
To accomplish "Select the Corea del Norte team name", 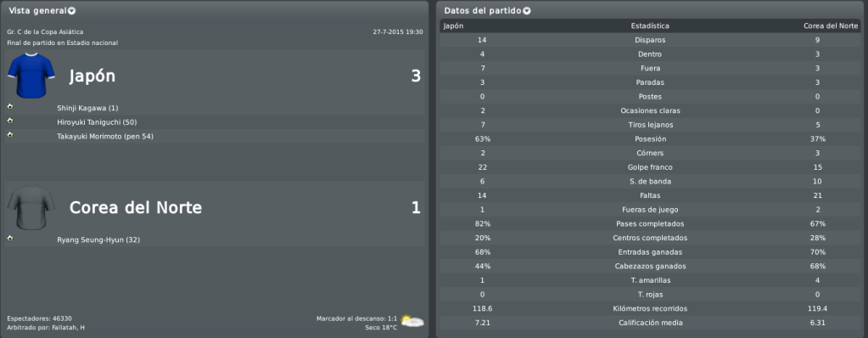I will click(x=136, y=208).
